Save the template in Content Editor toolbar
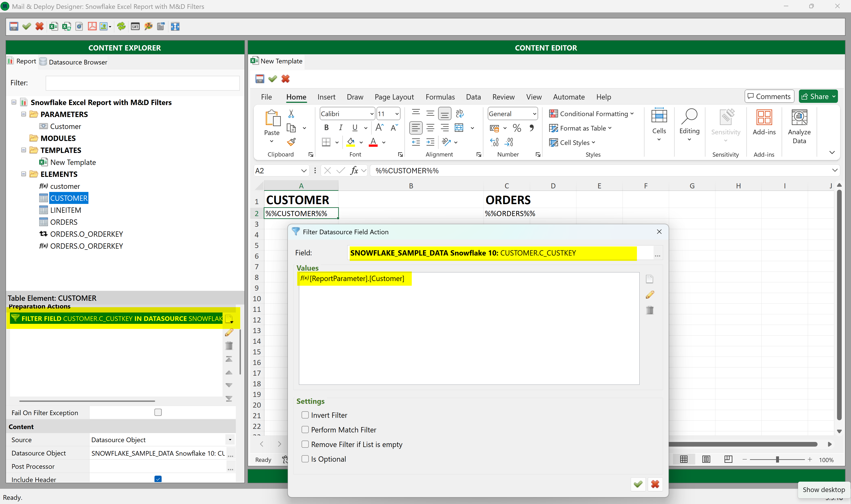The width and height of the screenshot is (851, 504). point(260,79)
